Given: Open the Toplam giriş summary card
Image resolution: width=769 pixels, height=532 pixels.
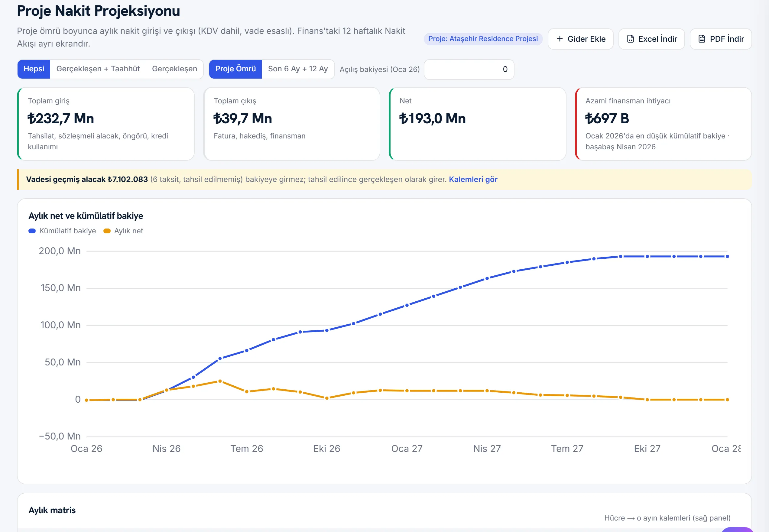Looking at the screenshot, I should pos(106,124).
